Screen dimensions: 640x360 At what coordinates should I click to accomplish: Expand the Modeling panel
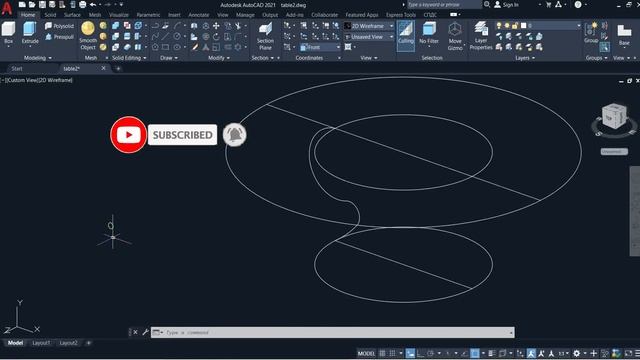coord(38,58)
